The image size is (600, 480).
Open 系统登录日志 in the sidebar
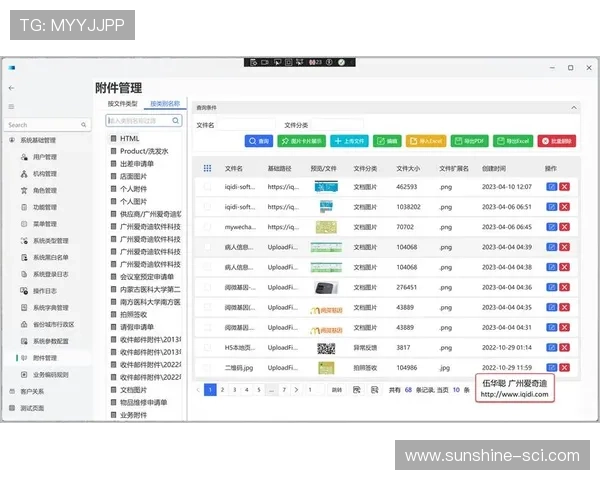tap(51, 274)
